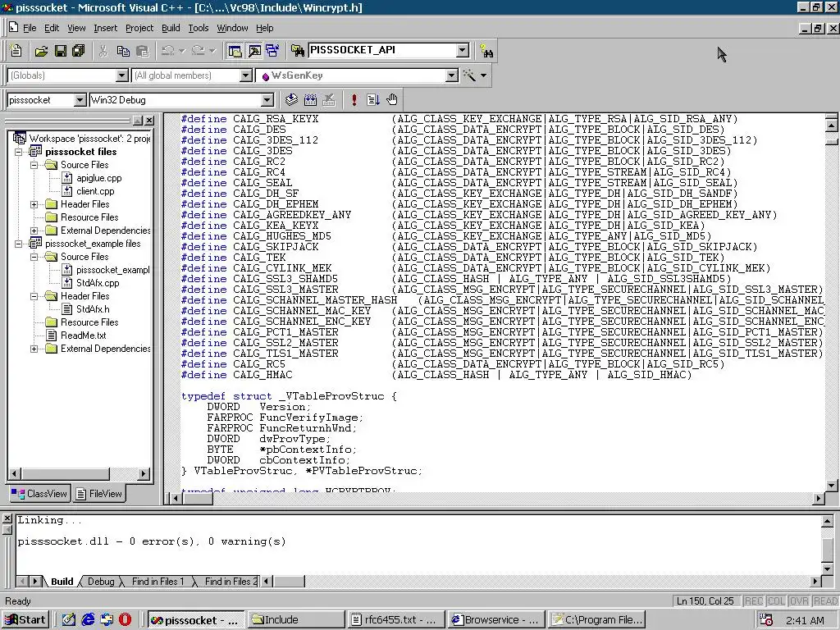The width and height of the screenshot is (840, 630).
Task: Collapse the pisssocket files tree node
Action: tap(19, 152)
